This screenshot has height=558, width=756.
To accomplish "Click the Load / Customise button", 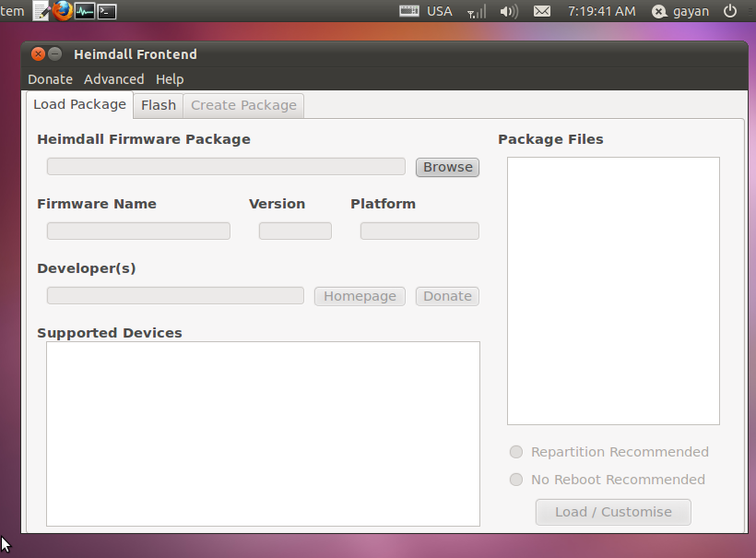I will click(613, 512).
